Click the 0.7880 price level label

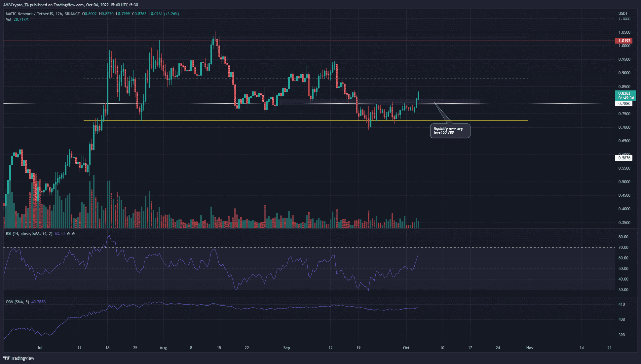[624, 104]
